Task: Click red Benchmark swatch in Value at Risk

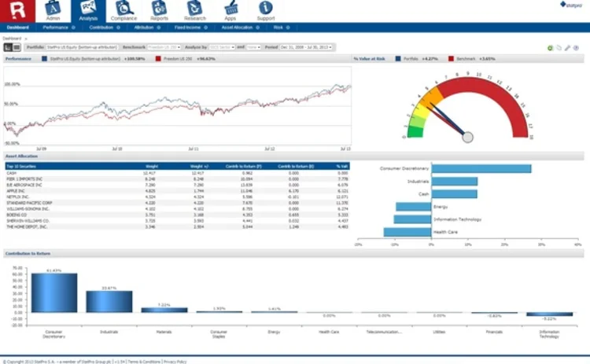Action: [x=451, y=59]
